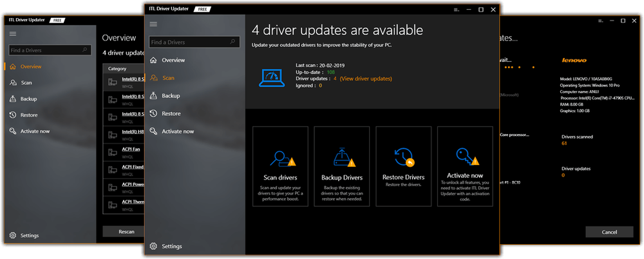Image resolution: width=644 pixels, height=259 pixels.
Task: Open Settings gear in front window sidebar
Action: 153,246
